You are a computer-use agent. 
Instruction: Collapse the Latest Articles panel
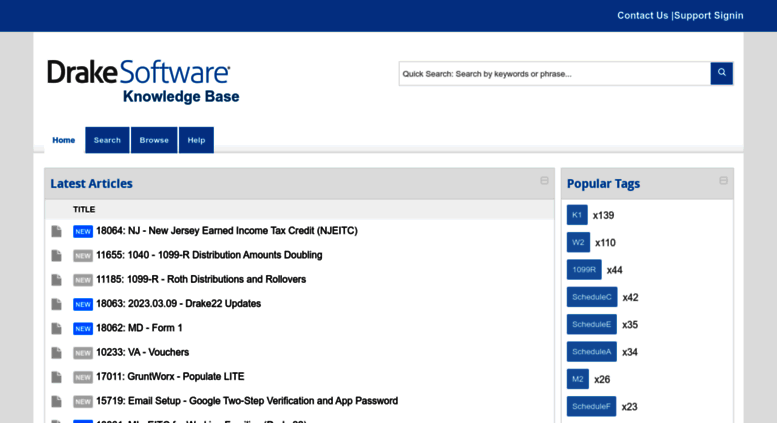click(x=544, y=181)
